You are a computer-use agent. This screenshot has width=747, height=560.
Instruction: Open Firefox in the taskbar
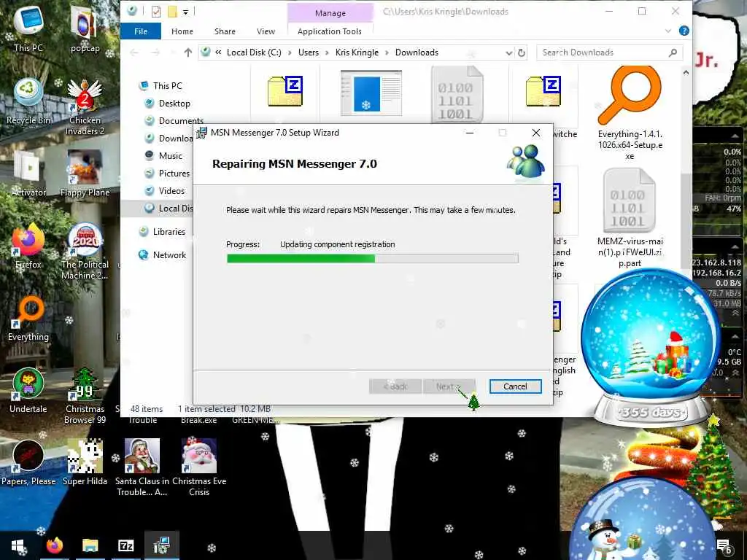[x=54, y=545]
